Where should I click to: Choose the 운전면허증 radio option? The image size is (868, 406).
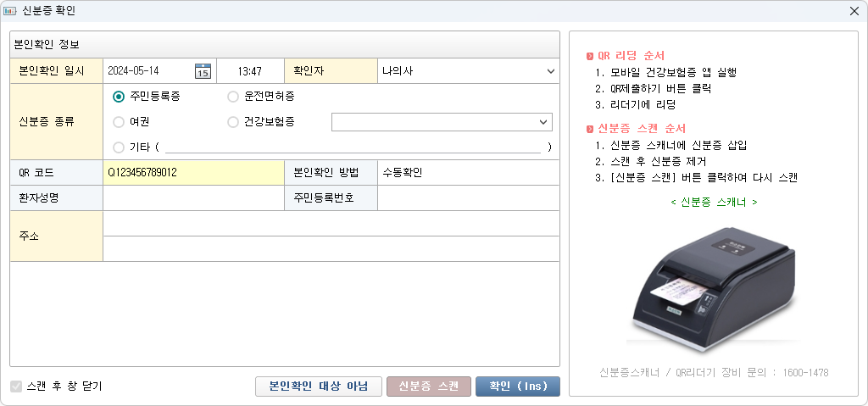(233, 97)
